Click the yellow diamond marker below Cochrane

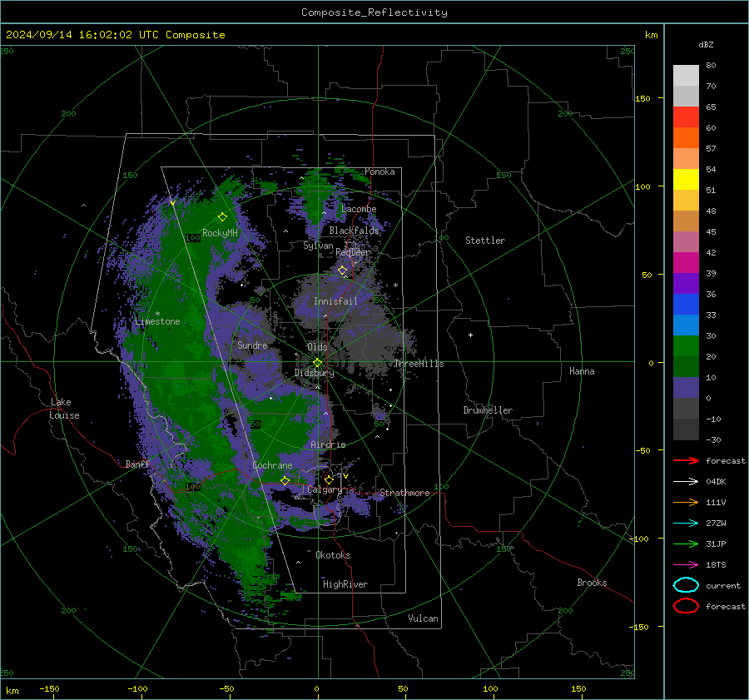tap(285, 481)
